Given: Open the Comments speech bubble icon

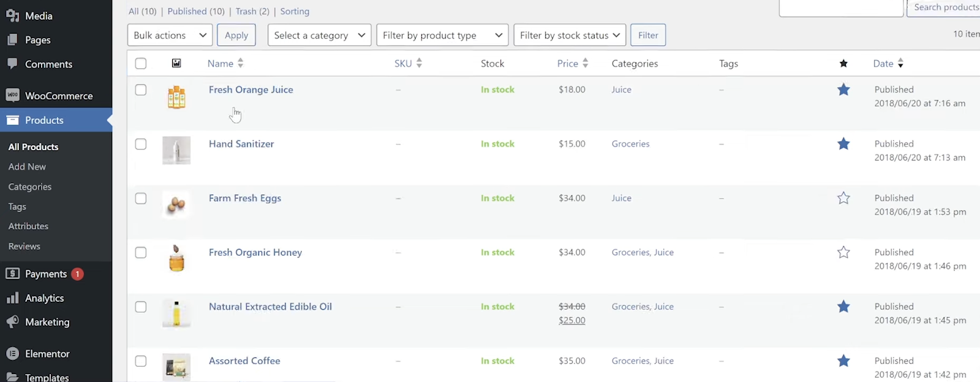Looking at the screenshot, I should (12, 64).
